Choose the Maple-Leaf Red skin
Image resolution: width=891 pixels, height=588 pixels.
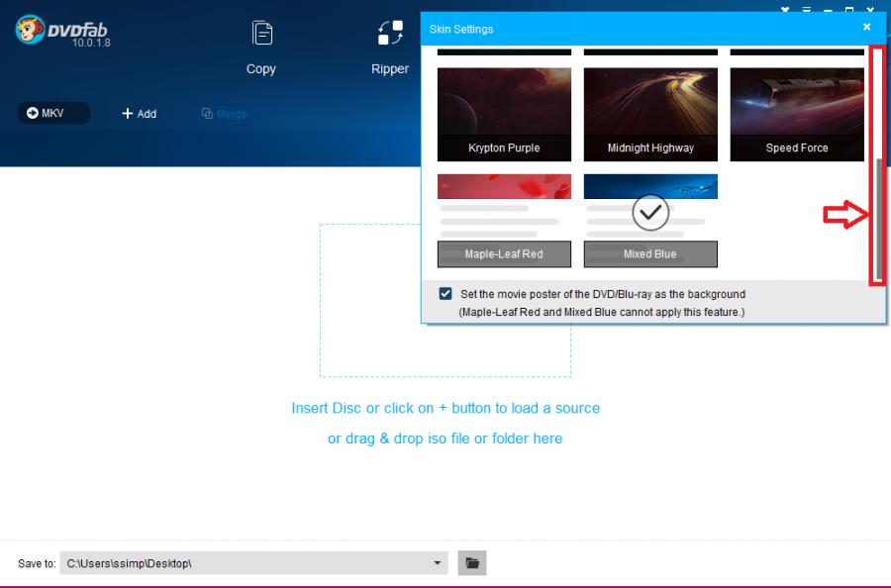click(504, 220)
